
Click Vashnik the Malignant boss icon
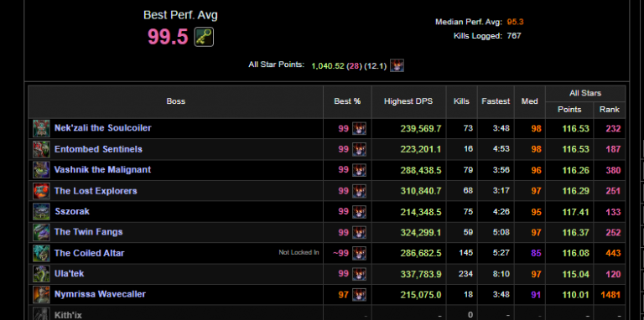[41, 170]
